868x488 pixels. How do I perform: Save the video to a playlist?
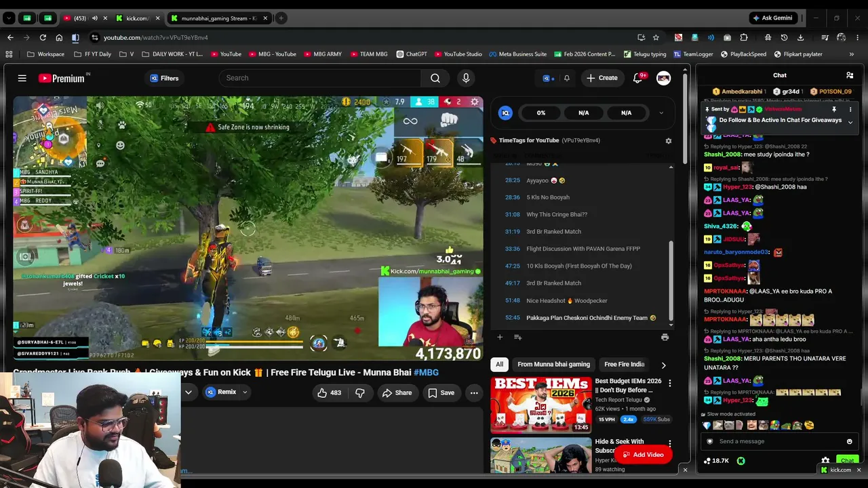click(441, 392)
